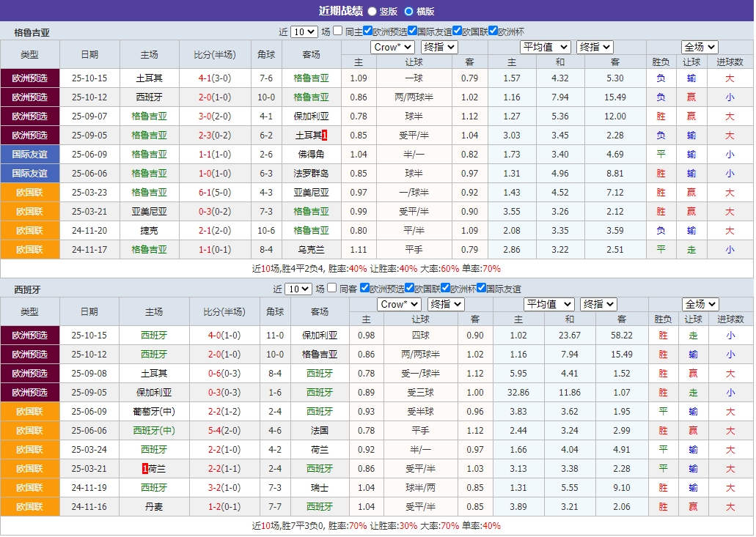Screen dimensions: 756x537
Task: Enable the 同客 checkbox in Spain section
Action: (x=333, y=289)
